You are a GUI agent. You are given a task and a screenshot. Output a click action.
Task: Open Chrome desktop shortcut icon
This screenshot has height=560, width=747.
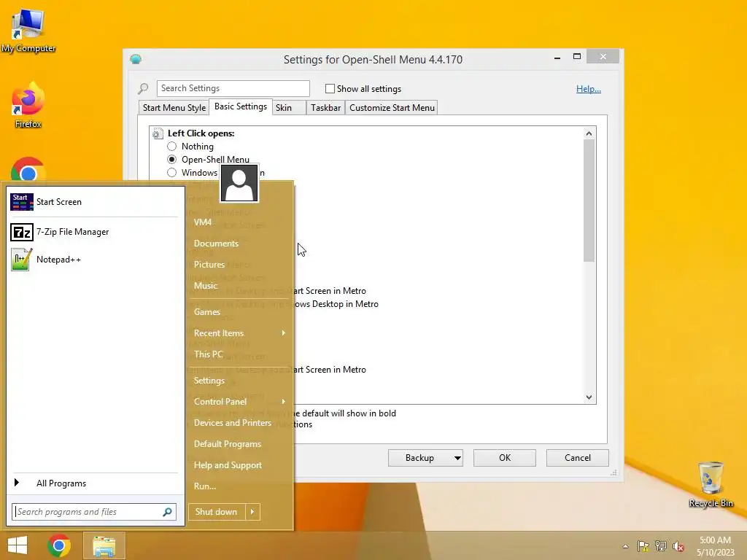28,170
